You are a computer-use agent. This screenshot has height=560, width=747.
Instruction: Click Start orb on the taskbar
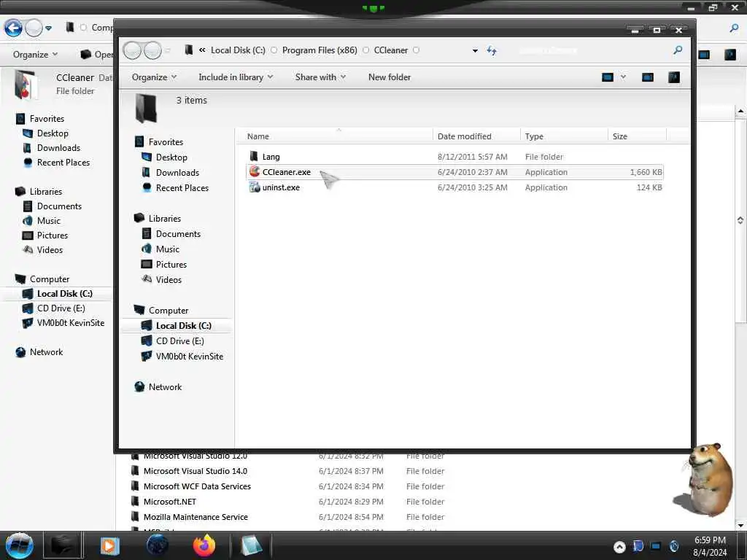(x=19, y=545)
